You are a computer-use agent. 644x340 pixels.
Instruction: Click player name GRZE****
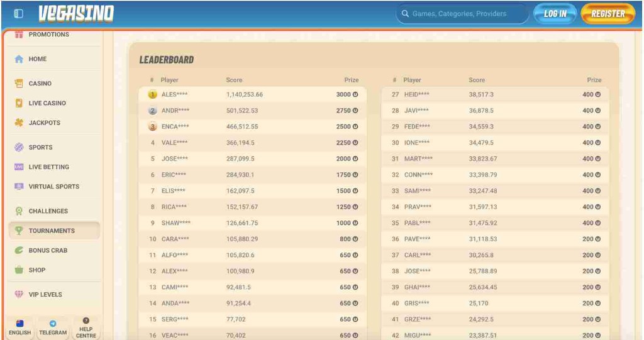click(x=418, y=319)
